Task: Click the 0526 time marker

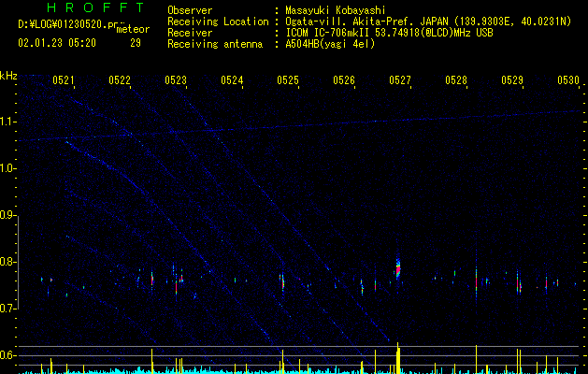Action: coord(344,79)
